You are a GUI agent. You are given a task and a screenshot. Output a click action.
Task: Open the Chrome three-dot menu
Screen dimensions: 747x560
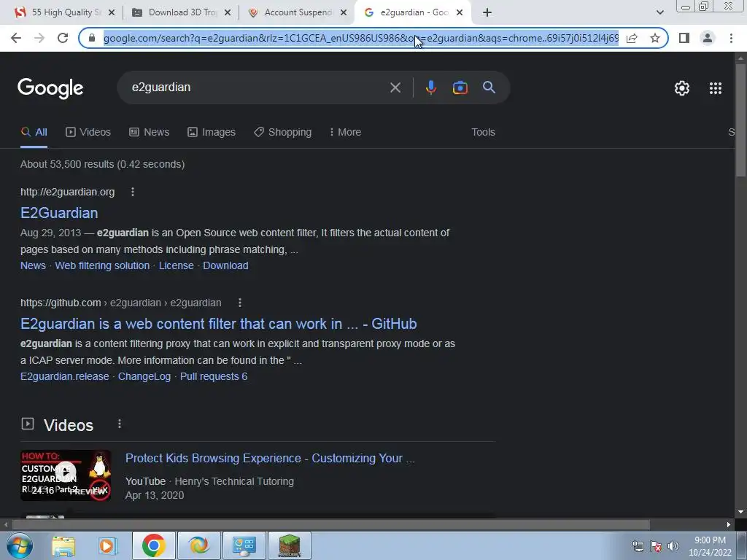click(x=731, y=38)
